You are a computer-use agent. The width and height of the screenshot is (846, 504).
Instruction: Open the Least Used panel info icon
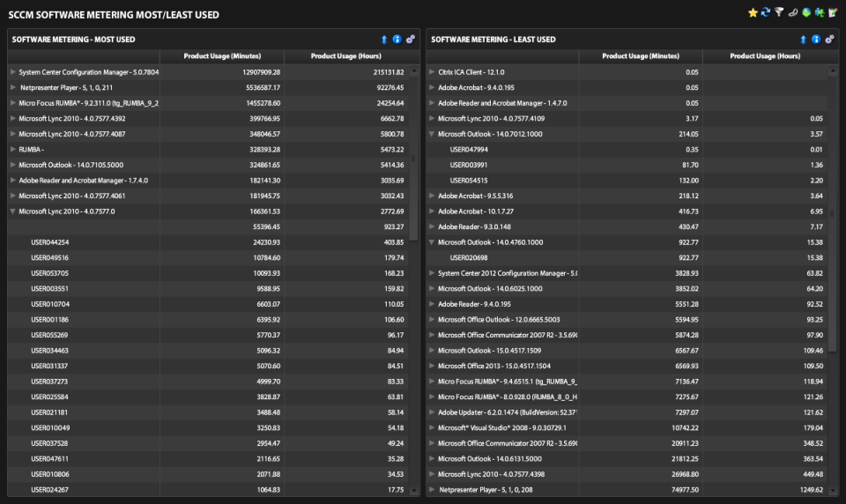point(816,40)
